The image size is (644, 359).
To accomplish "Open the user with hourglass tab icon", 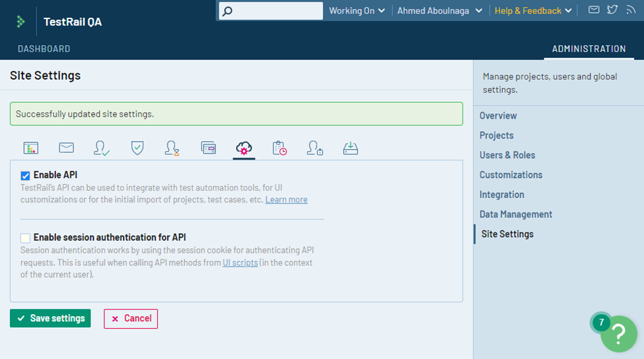I will point(172,148).
